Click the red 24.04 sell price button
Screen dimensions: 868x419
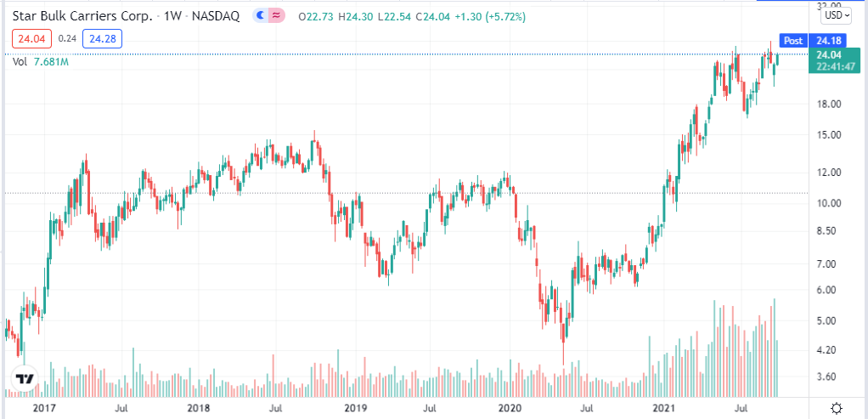(31, 38)
